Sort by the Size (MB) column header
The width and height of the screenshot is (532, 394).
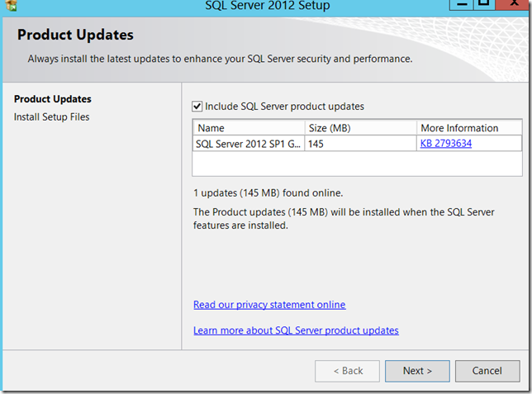tap(360, 128)
